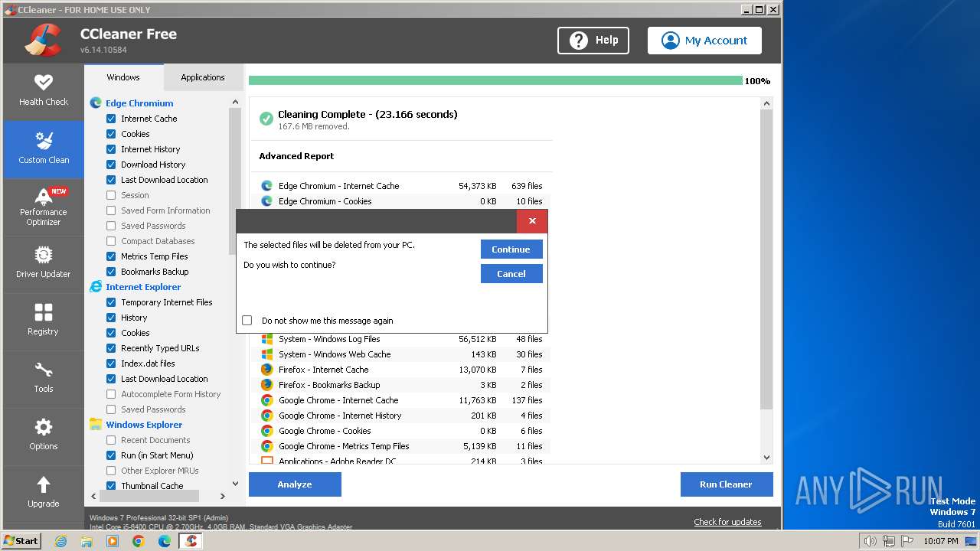Click the Internet Explorer icon in the tree
The width and height of the screenshot is (980, 551).
[x=96, y=286]
